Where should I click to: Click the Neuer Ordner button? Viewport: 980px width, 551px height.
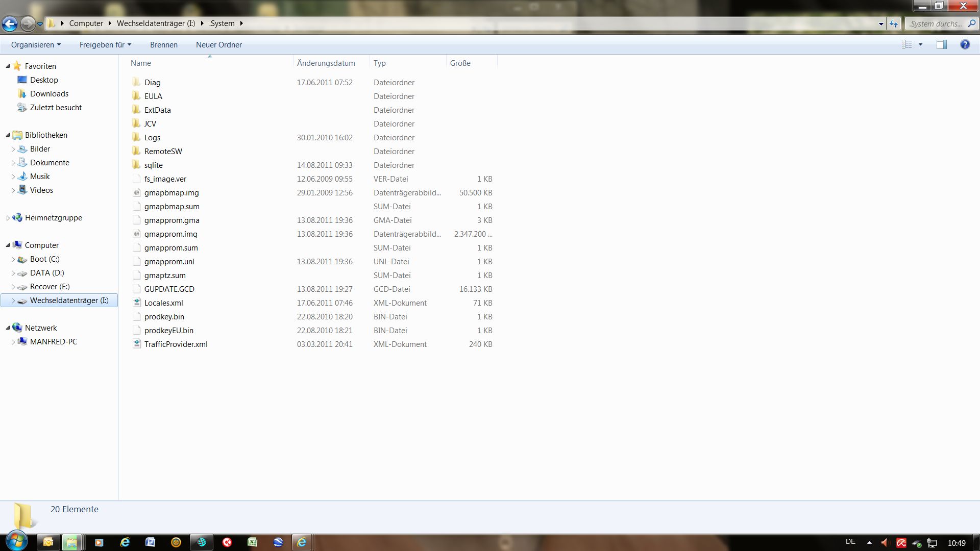pyautogui.click(x=219, y=45)
